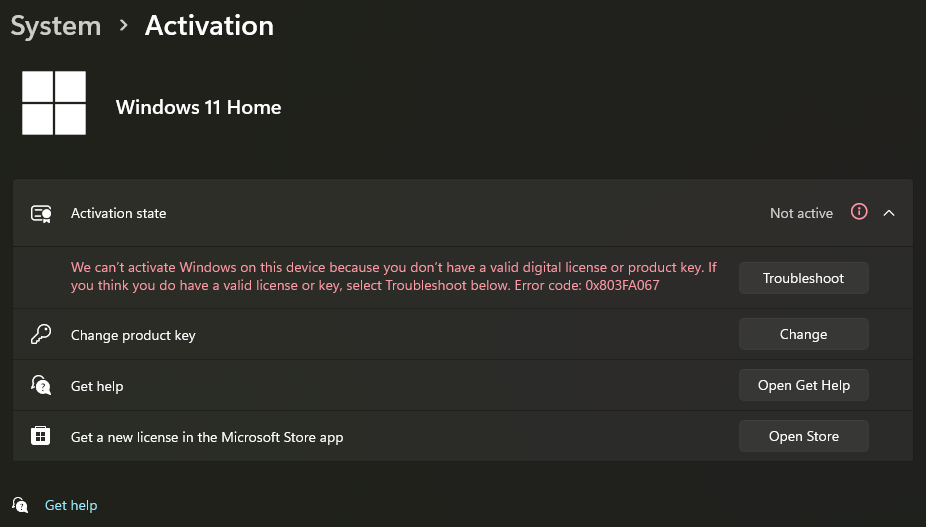Viewport: 926px width, 527px height.
Task: Click the Change button for product key
Action: click(x=803, y=334)
